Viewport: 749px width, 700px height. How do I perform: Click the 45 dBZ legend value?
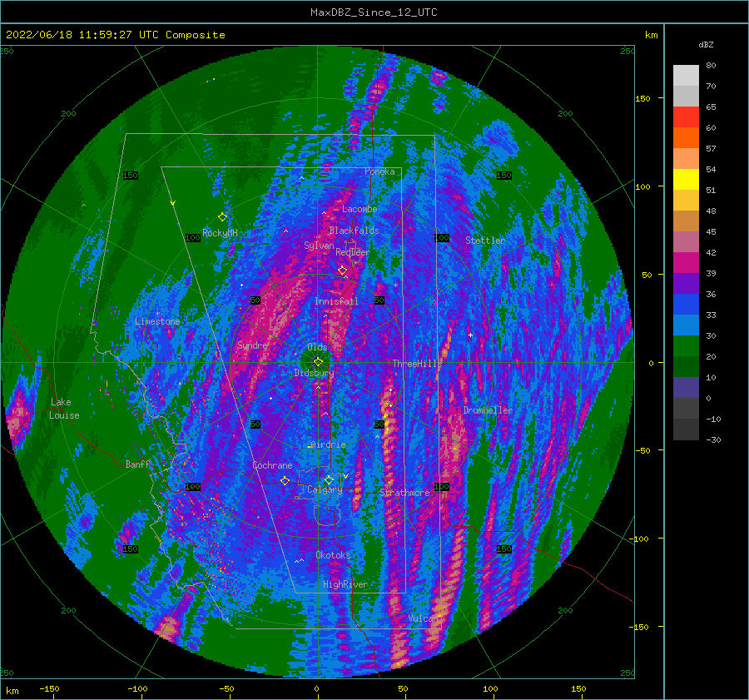click(711, 231)
